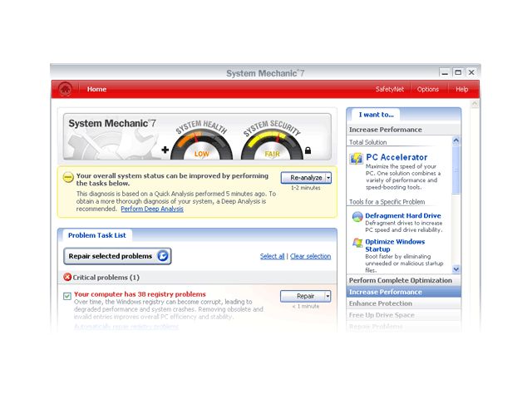532x399 pixels.
Task: Click the Clear selection link
Action: click(x=310, y=256)
